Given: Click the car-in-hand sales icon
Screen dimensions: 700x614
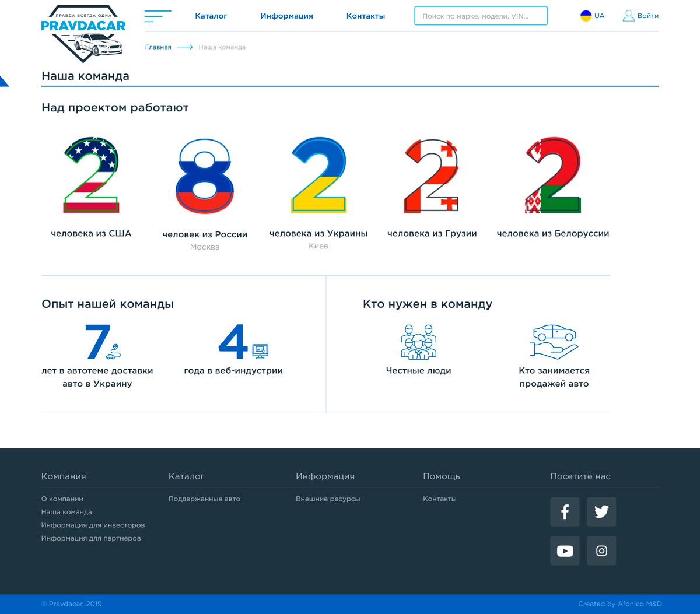Looking at the screenshot, I should pyautogui.click(x=554, y=341).
